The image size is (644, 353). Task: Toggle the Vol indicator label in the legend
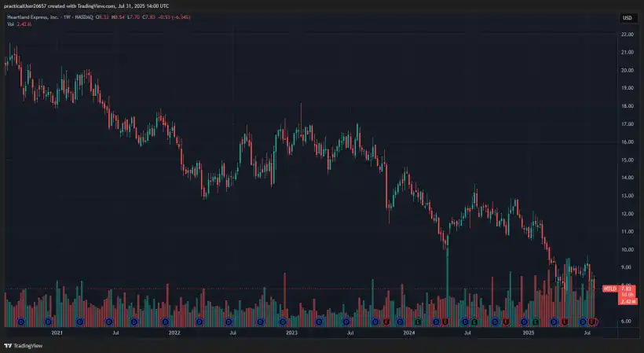coord(10,24)
